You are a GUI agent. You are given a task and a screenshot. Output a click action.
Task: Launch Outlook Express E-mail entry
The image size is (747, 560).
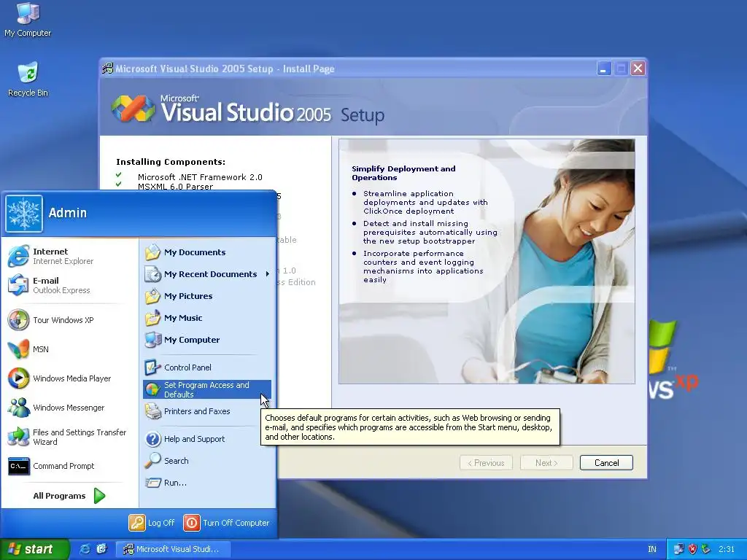[69, 285]
